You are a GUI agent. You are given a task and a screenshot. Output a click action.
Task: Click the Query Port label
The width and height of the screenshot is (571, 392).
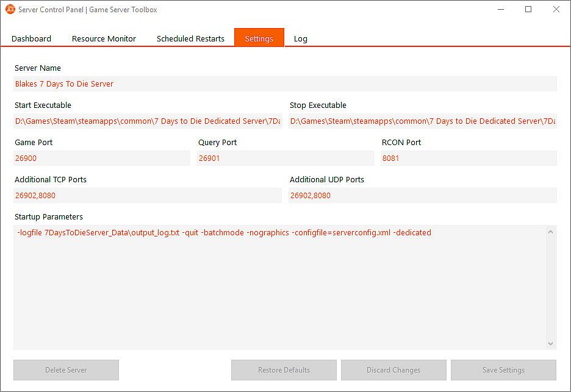[x=217, y=142]
